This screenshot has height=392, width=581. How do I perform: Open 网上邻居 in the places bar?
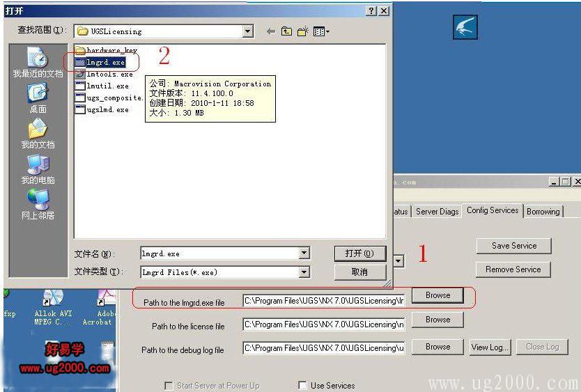pos(38,205)
